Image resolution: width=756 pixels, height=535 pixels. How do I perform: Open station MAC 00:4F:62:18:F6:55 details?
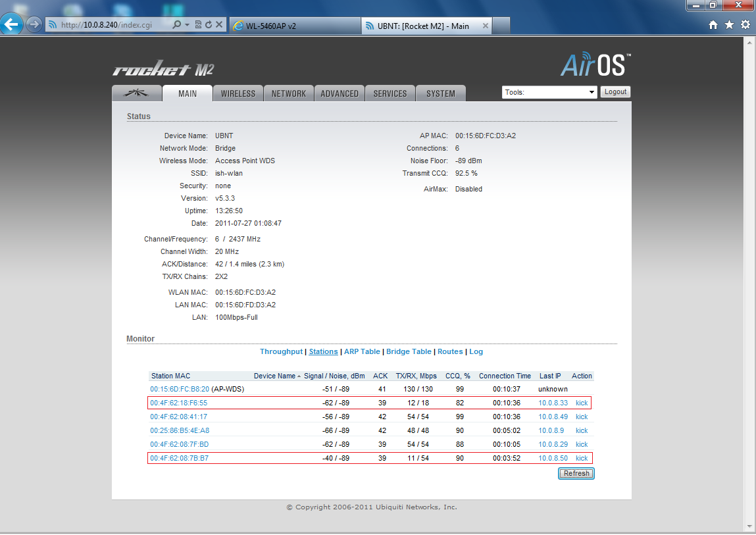(178, 403)
